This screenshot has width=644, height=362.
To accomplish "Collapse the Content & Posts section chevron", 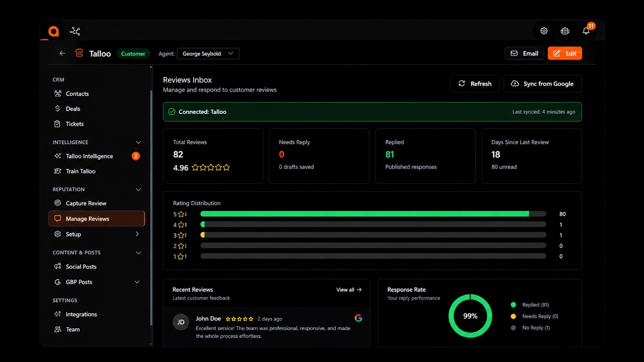I will pos(138,253).
